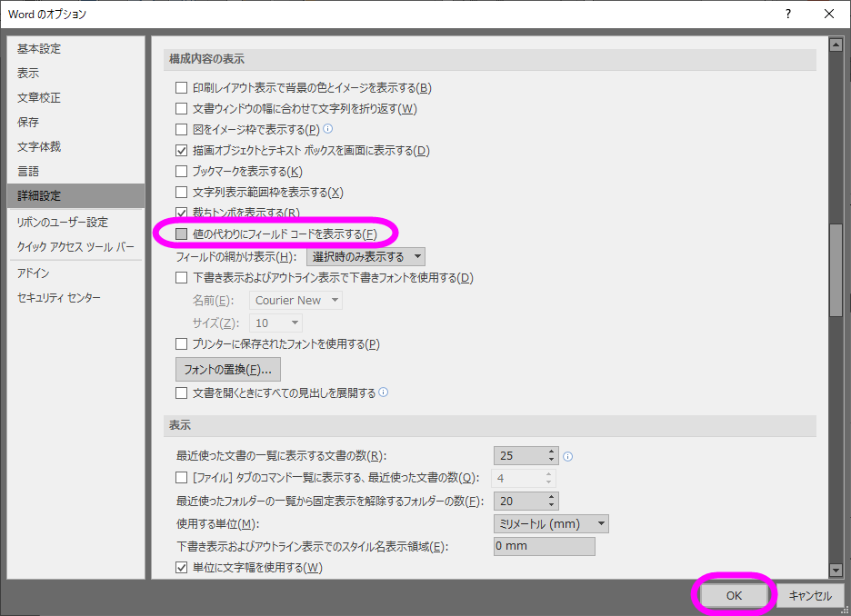Open the 使用する単位 ミリメートル dropdown

click(x=551, y=524)
